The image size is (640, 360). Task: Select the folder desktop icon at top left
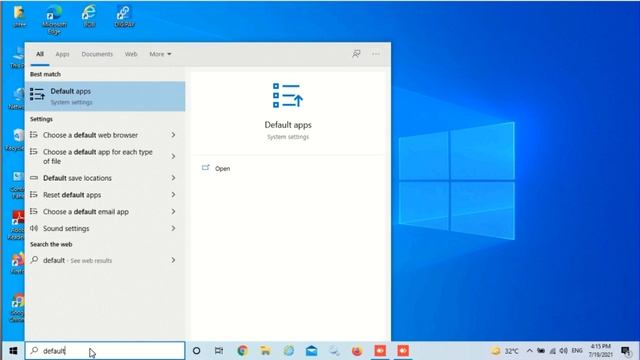pos(19,16)
